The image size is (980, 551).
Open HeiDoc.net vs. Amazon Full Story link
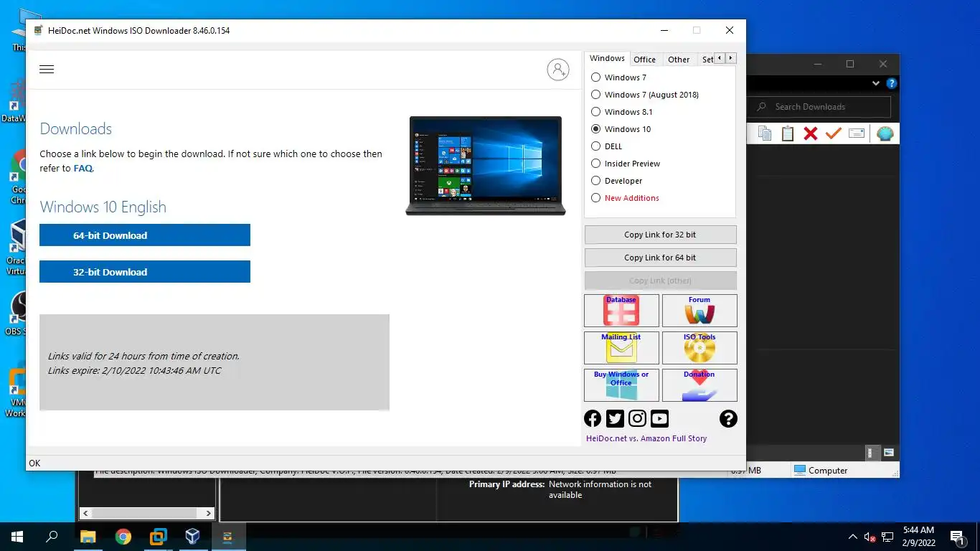[646, 438]
